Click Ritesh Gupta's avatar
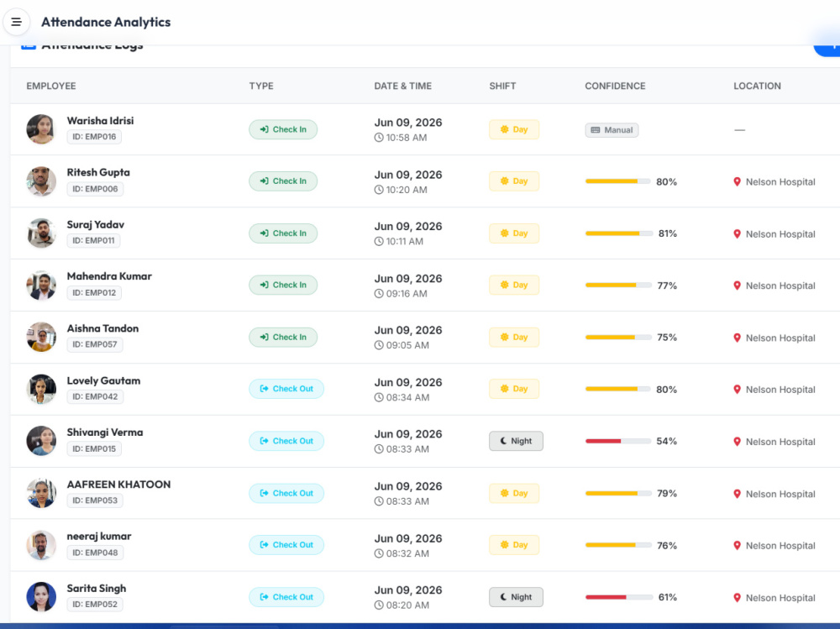This screenshot has width=840, height=629. click(41, 181)
